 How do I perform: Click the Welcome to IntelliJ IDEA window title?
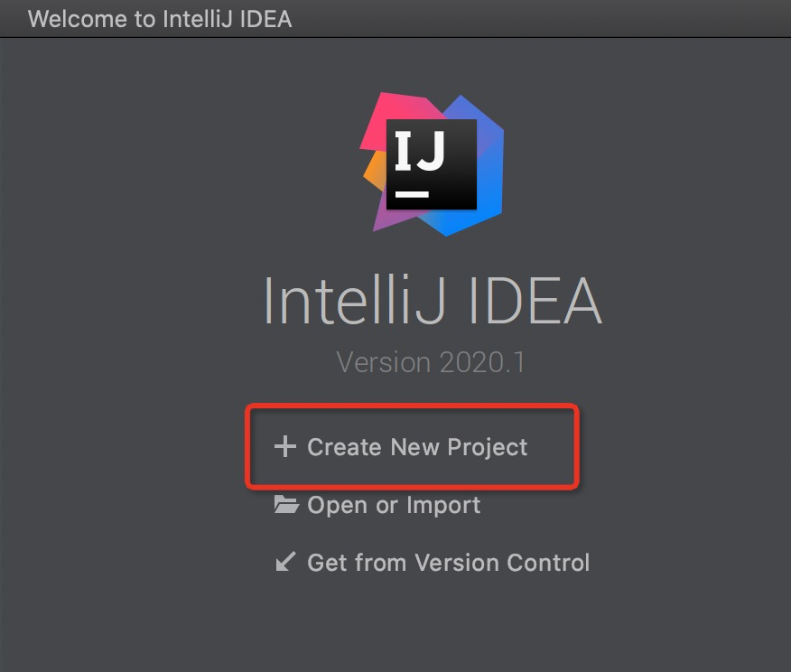click(x=160, y=19)
